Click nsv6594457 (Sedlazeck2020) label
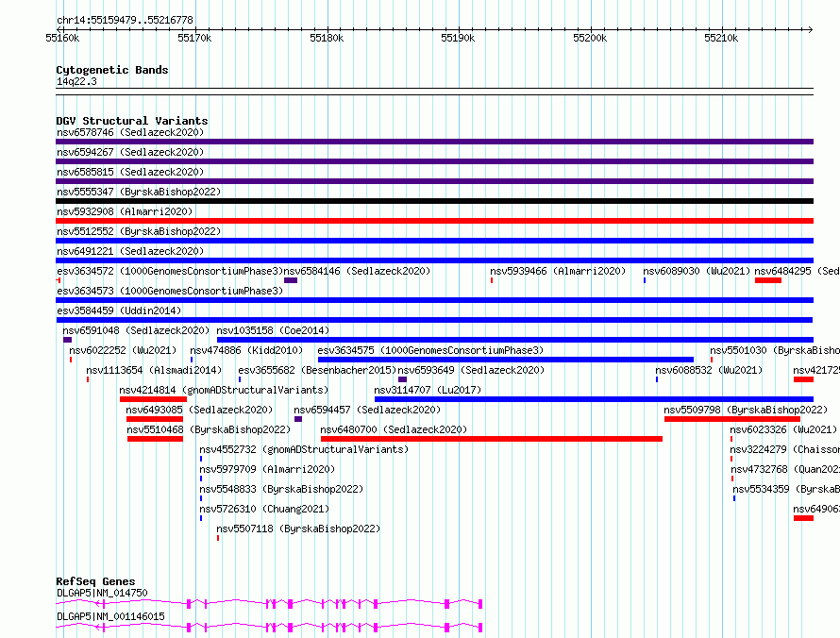 (367, 410)
